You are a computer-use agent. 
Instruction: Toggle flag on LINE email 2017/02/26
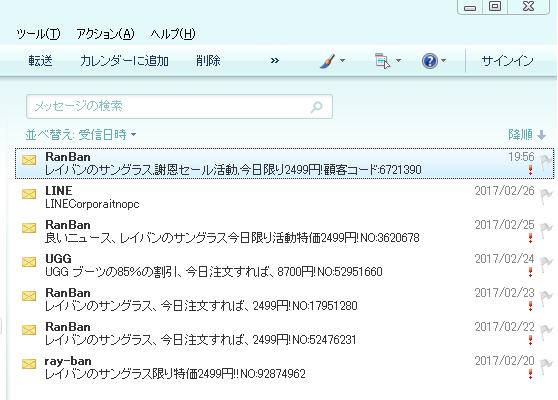point(546,196)
